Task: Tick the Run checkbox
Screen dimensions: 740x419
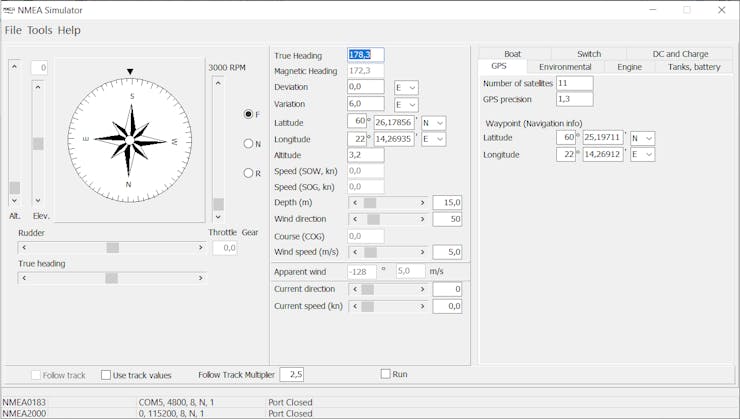Action: 386,374
